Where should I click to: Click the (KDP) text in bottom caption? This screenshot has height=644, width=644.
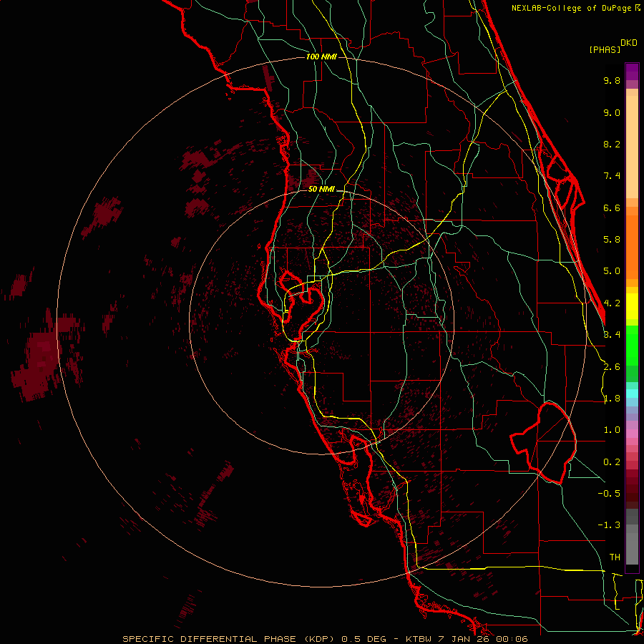click(x=320, y=639)
